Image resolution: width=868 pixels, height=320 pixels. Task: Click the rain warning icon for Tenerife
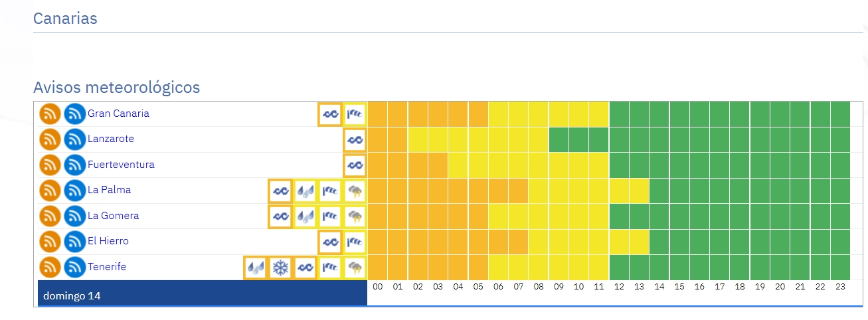tap(256, 268)
